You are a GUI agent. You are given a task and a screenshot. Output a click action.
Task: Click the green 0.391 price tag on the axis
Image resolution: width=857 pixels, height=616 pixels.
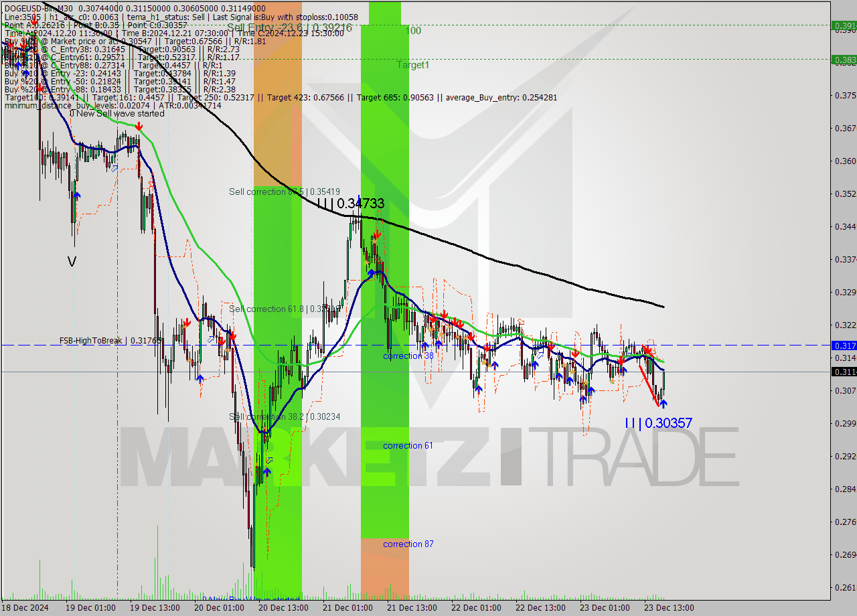pyautogui.click(x=844, y=25)
